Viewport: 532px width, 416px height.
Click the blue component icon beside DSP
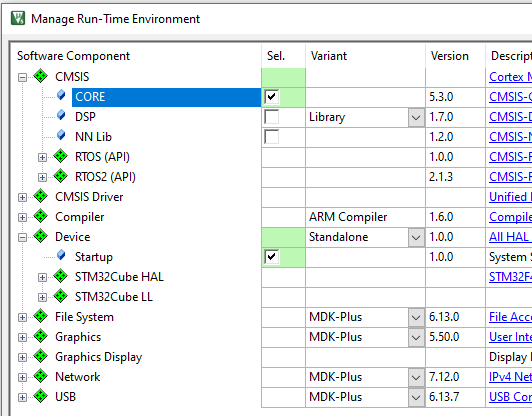(x=61, y=115)
